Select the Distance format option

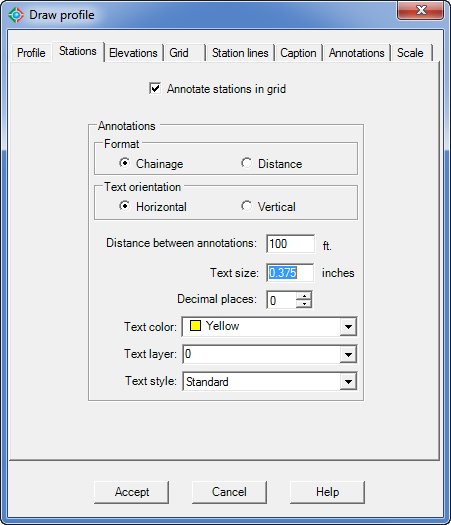(x=247, y=163)
